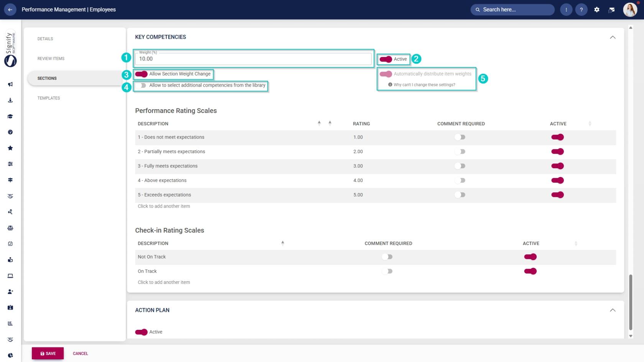Open the sliders sidebar icon
Screen dimensions: 644x362
[x=10, y=164]
